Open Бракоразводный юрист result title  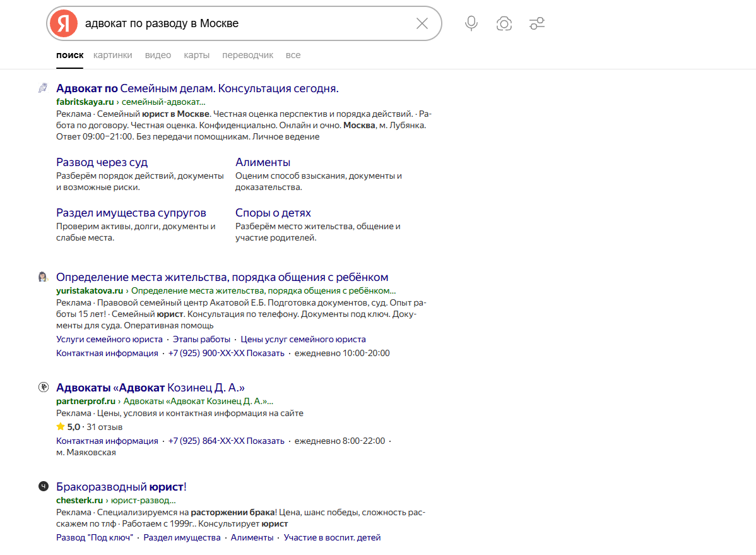pyautogui.click(x=121, y=486)
